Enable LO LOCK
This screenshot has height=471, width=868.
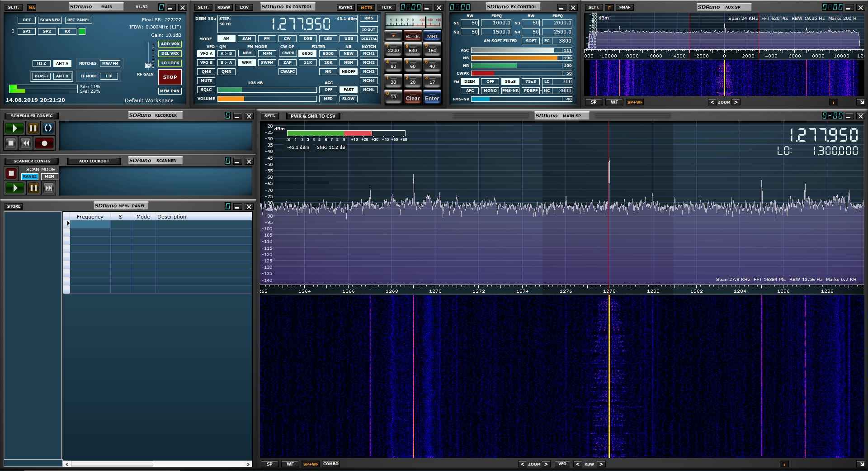pos(170,63)
